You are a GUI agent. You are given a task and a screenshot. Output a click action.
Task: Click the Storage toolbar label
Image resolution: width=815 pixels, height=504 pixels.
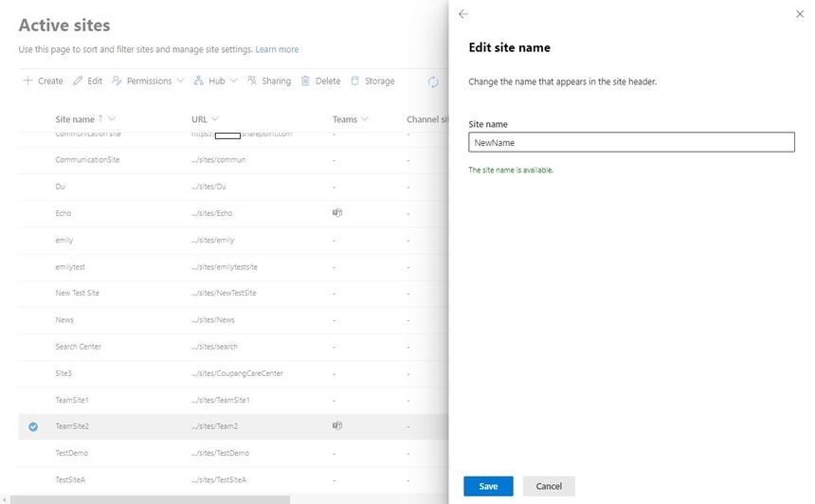coord(379,81)
